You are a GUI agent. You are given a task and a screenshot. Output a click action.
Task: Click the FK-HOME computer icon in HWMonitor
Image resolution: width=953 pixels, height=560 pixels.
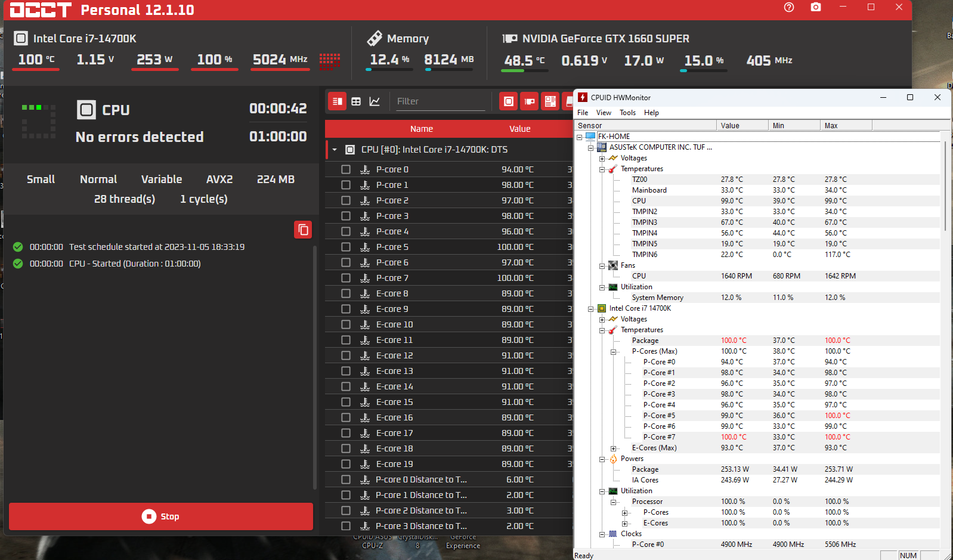pyautogui.click(x=590, y=136)
